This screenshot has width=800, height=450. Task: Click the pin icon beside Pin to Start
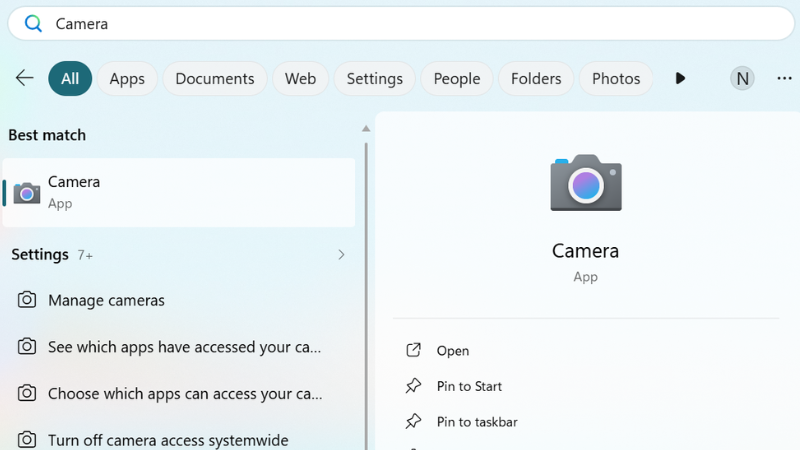click(x=413, y=386)
